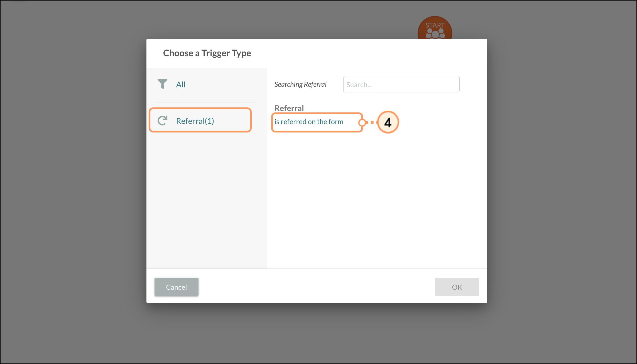Confirm with the OK button

pyautogui.click(x=457, y=287)
